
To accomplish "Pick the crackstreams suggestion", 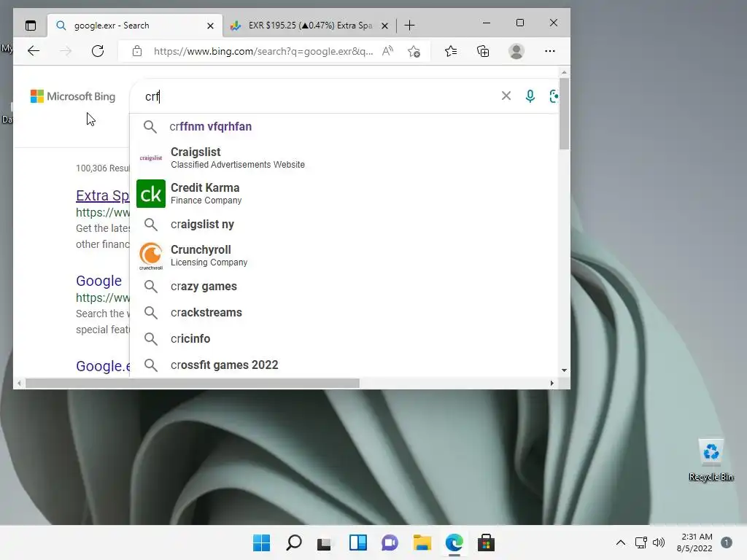I will tap(344, 312).
